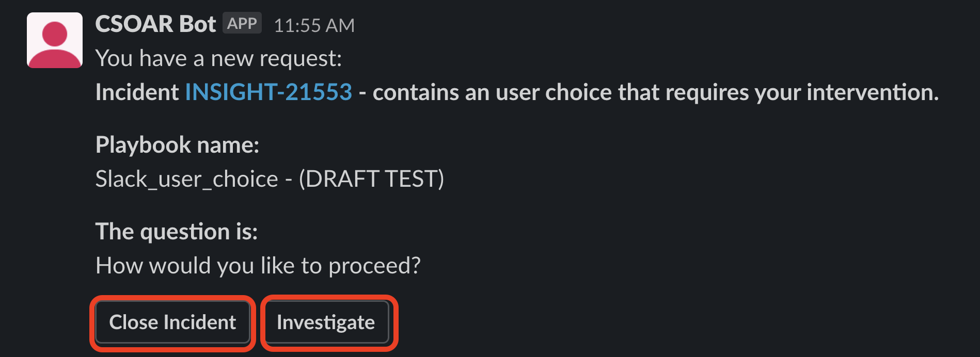Open the 11:55 AM message timestamp
The width and height of the screenshot is (980, 357).
pyautogui.click(x=314, y=25)
